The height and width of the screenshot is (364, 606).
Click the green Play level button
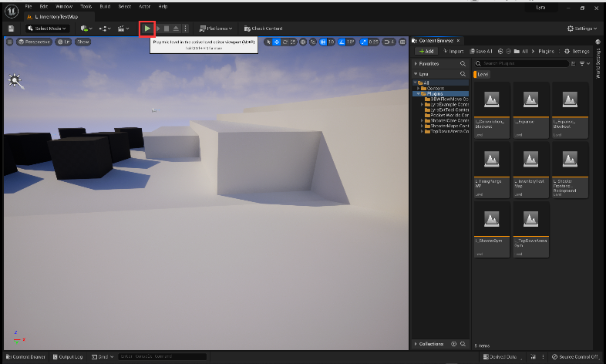[147, 29]
